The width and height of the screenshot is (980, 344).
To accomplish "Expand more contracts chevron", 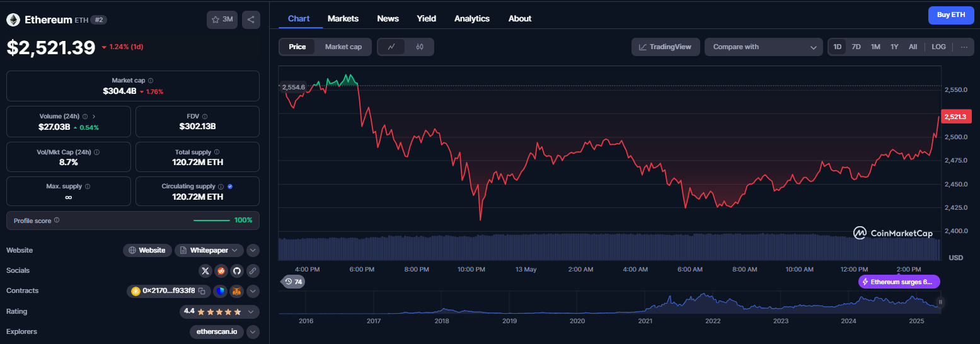I will (x=253, y=291).
